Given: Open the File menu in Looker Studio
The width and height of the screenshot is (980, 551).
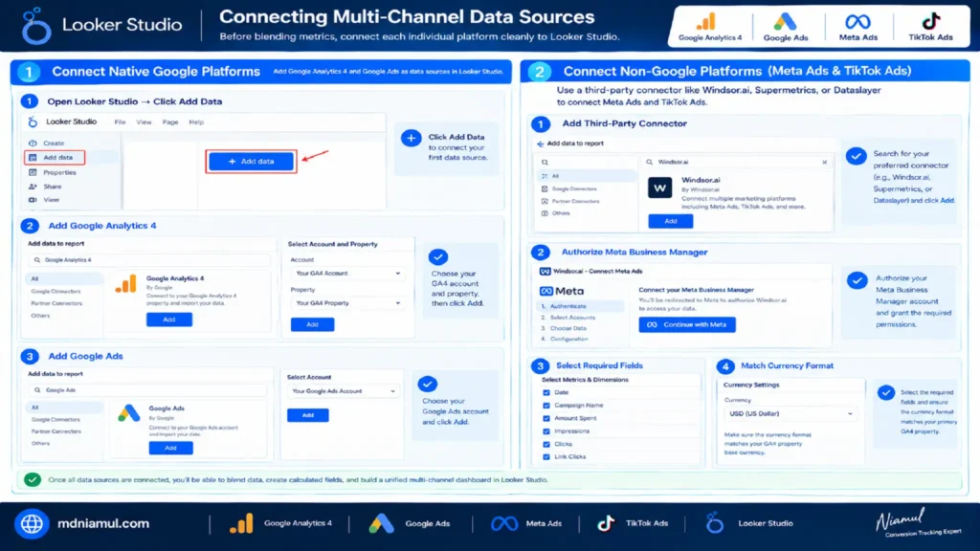Looking at the screenshot, I should [x=120, y=122].
